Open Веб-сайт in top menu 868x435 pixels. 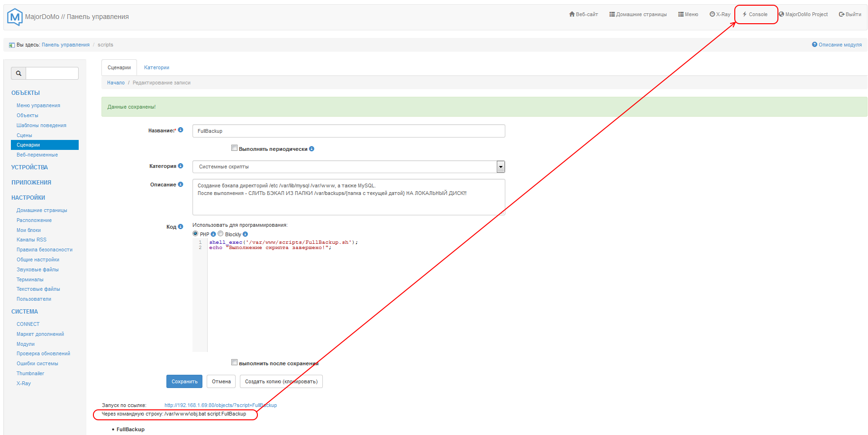(x=584, y=14)
